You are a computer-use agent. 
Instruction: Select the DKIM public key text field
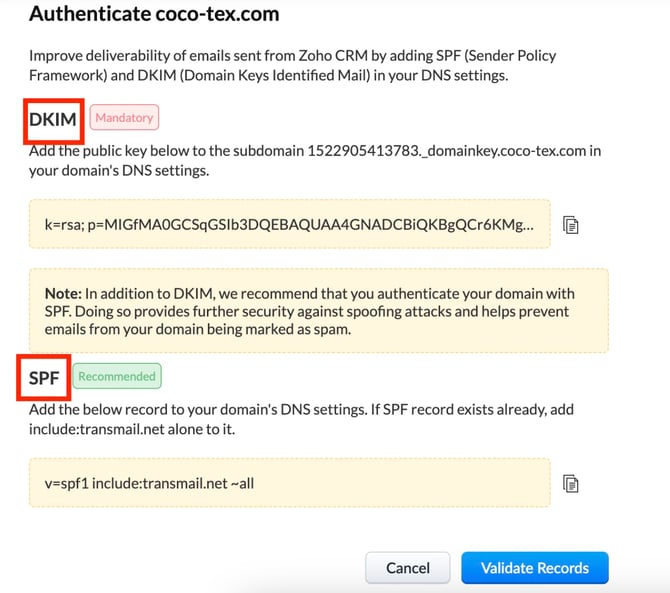[x=290, y=224]
